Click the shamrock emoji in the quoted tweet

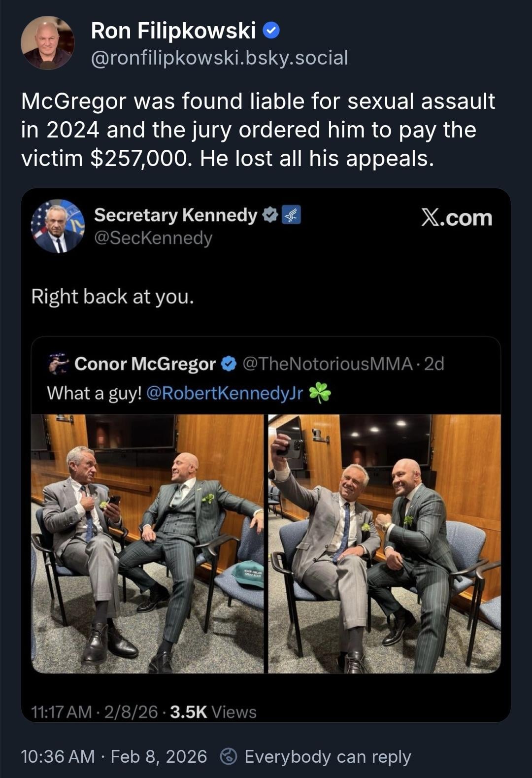click(320, 393)
